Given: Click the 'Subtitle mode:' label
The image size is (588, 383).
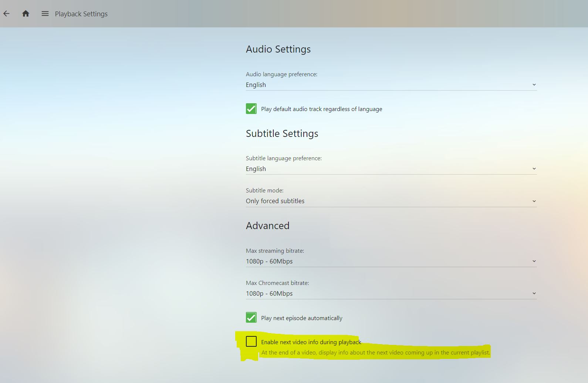Looking at the screenshot, I should [x=265, y=190].
